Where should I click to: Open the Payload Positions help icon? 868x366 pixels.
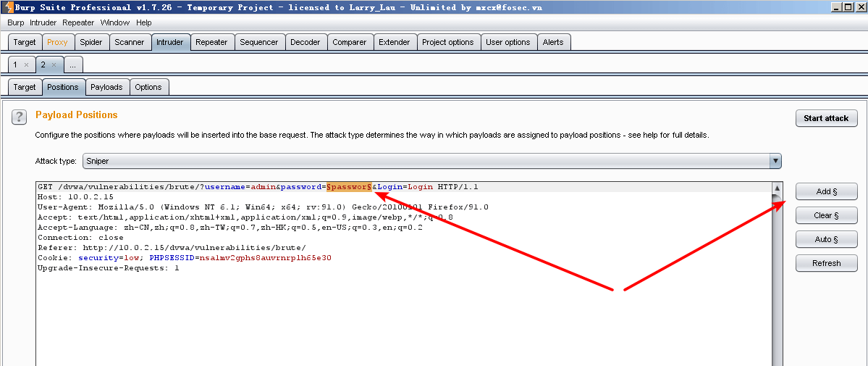click(20, 117)
